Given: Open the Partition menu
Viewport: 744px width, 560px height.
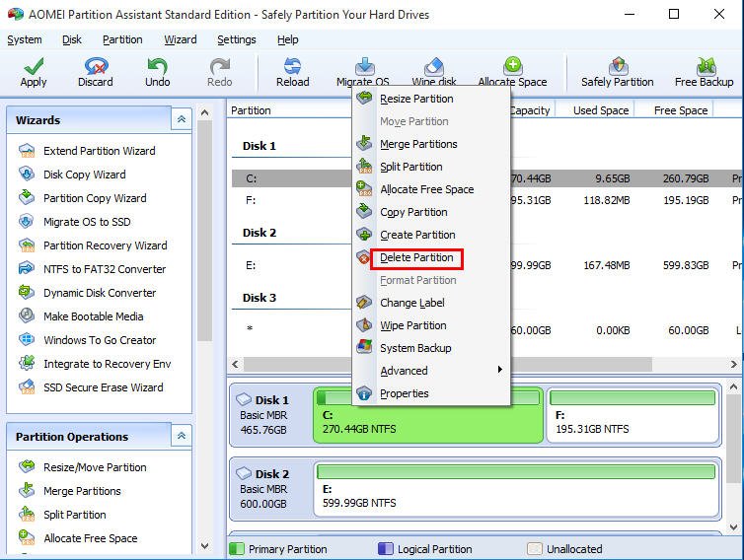Looking at the screenshot, I should (122, 39).
